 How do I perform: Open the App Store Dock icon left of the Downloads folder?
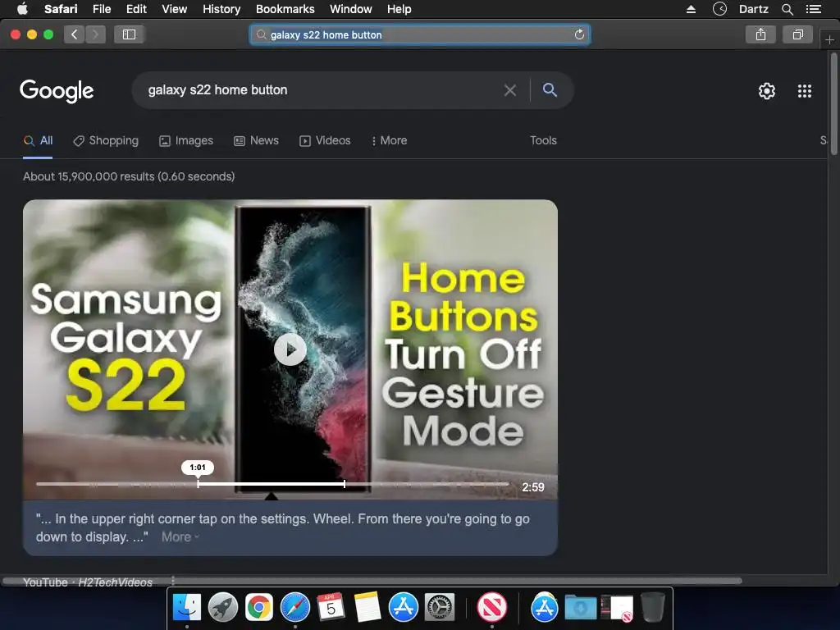545,607
